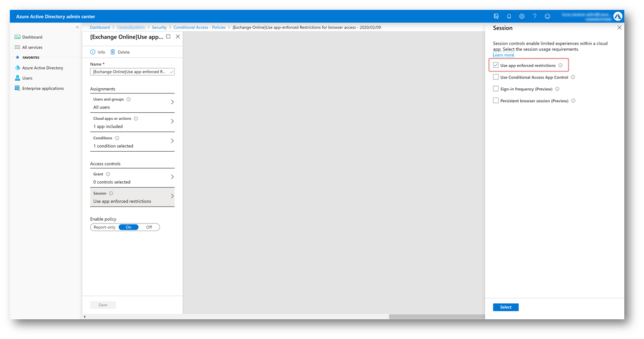Click the '0 controls selected' text
The height and width of the screenshot is (339, 644).
pos(112,182)
